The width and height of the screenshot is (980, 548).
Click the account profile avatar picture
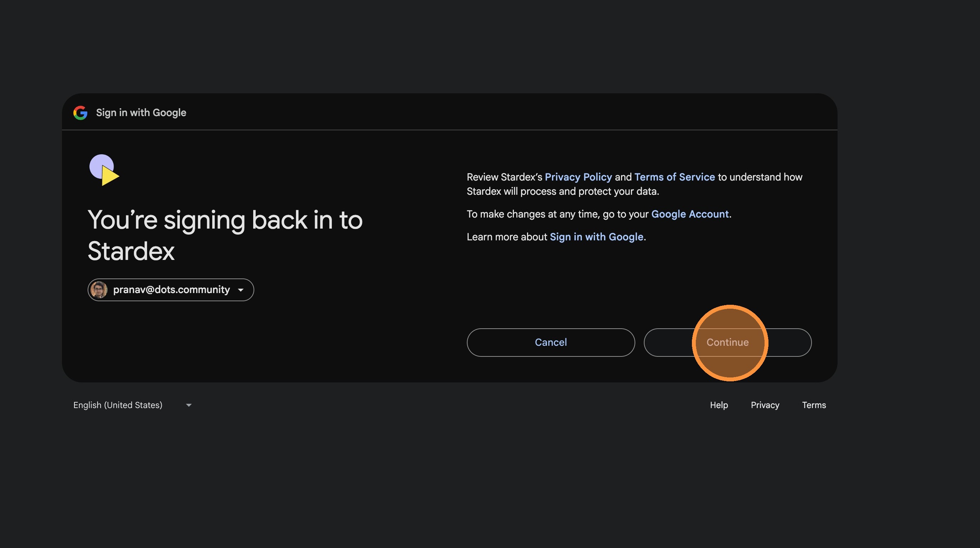99,290
